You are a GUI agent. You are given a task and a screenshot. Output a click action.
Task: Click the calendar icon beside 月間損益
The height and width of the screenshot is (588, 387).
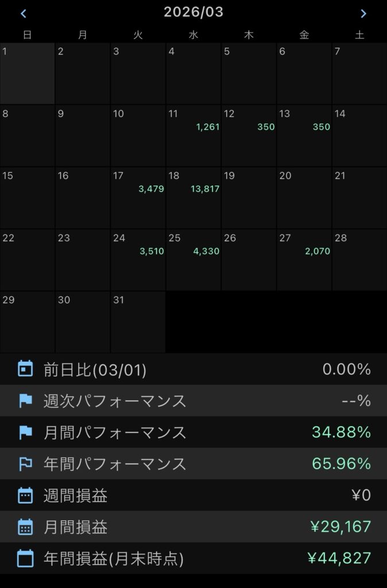(x=25, y=527)
